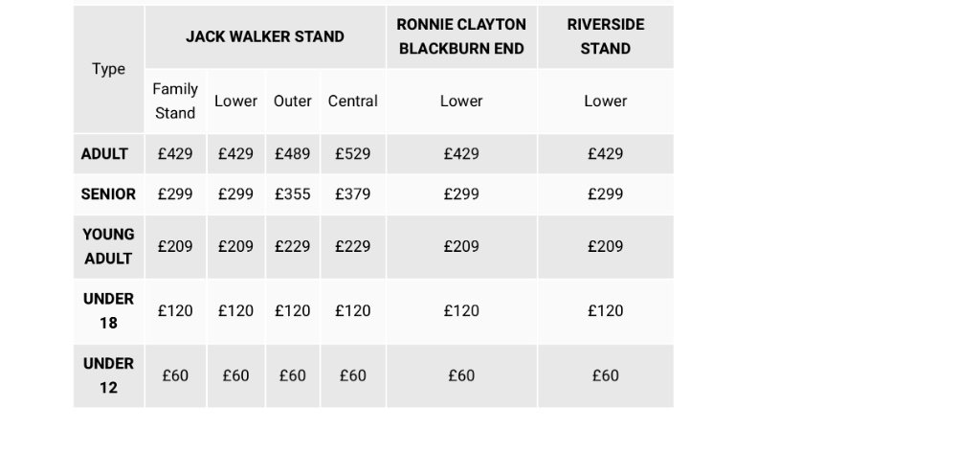Image resolution: width=980 pixels, height=453 pixels.
Task: Click the Family Stand subheader
Action: (x=175, y=101)
